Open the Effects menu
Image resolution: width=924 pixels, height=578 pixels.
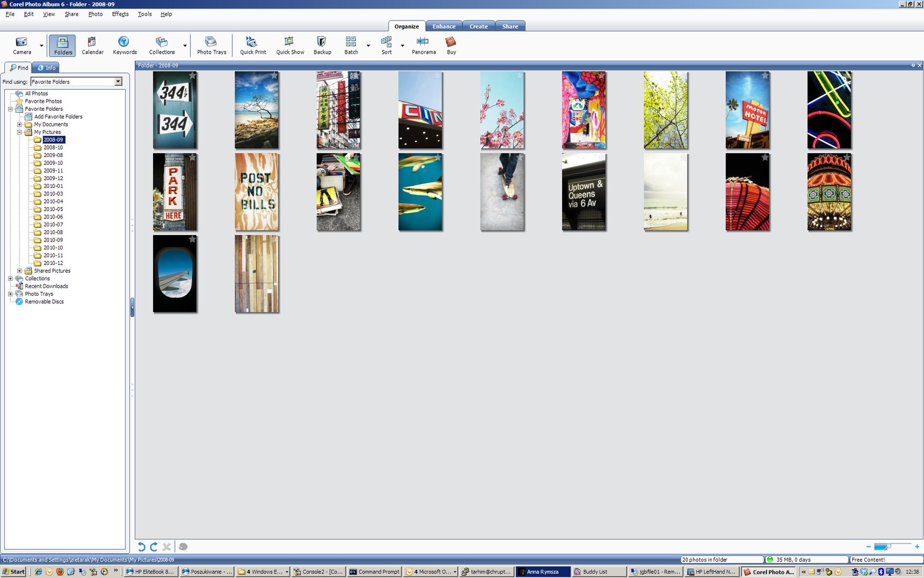tap(120, 14)
